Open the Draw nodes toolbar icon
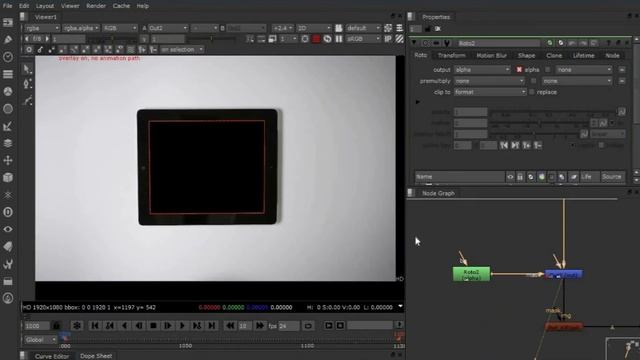Viewport: 640px width, 360px height. pos(8,40)
